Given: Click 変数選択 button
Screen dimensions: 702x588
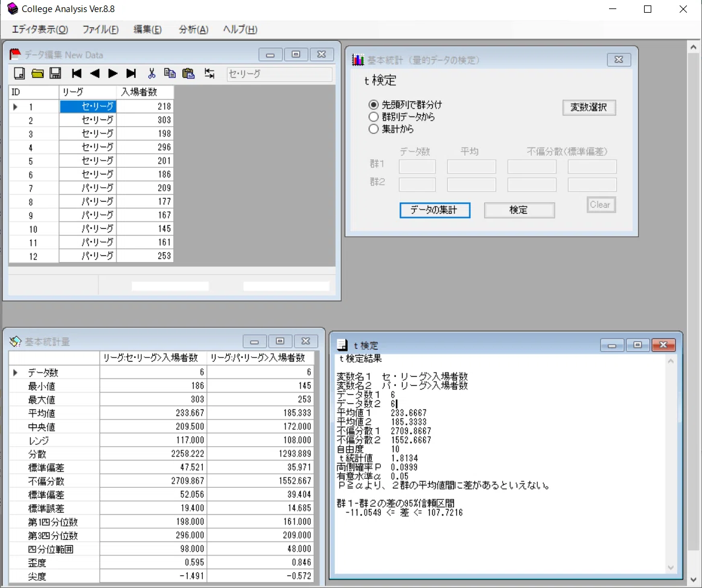Looking at the screenshot, I should [589, 107].
